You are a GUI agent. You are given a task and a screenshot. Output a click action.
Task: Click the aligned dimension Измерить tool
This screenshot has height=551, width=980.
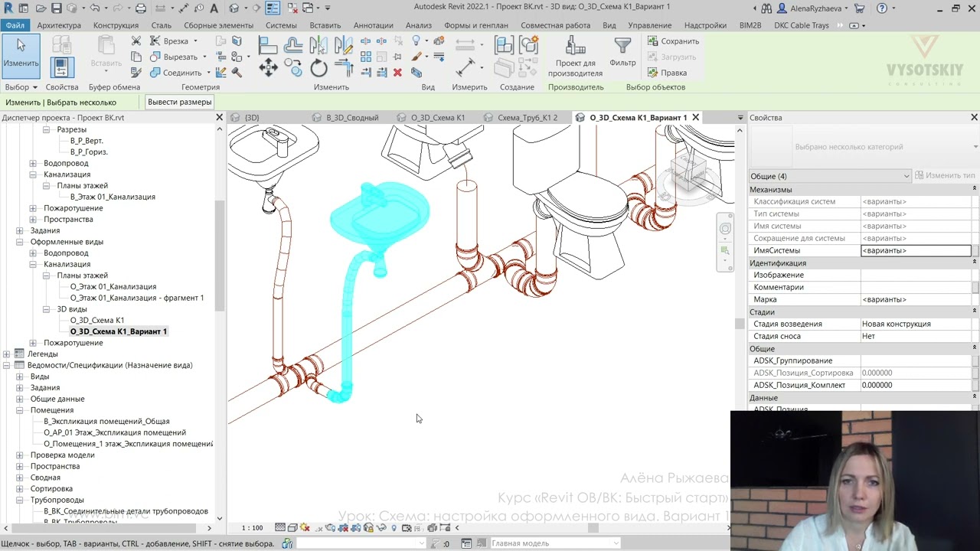click(465, 67)
